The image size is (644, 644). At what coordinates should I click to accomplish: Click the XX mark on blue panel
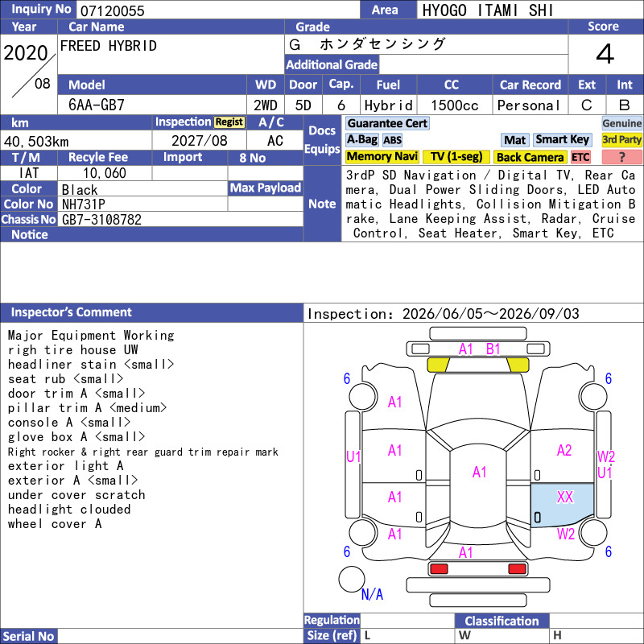(565, 497)
